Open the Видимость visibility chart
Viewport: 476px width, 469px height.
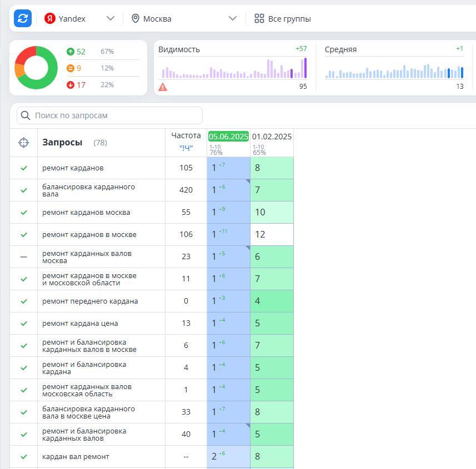point(233,68)
